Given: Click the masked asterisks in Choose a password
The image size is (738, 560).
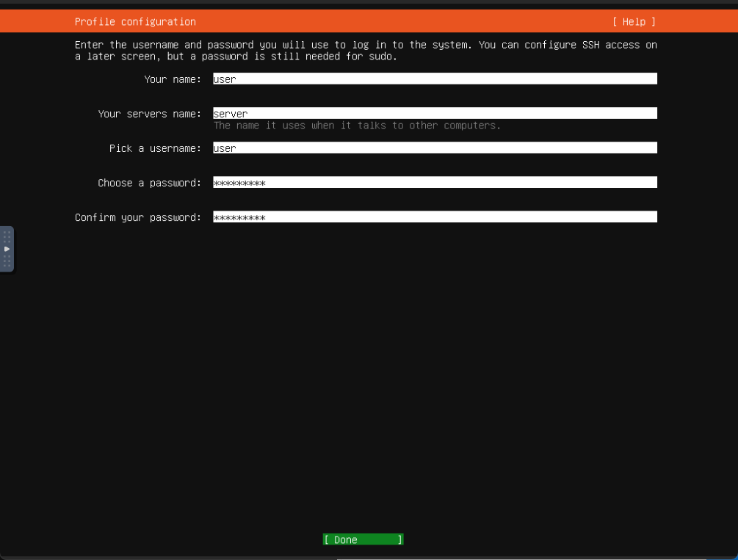Looking at the screenshot, I should point(239,183).
